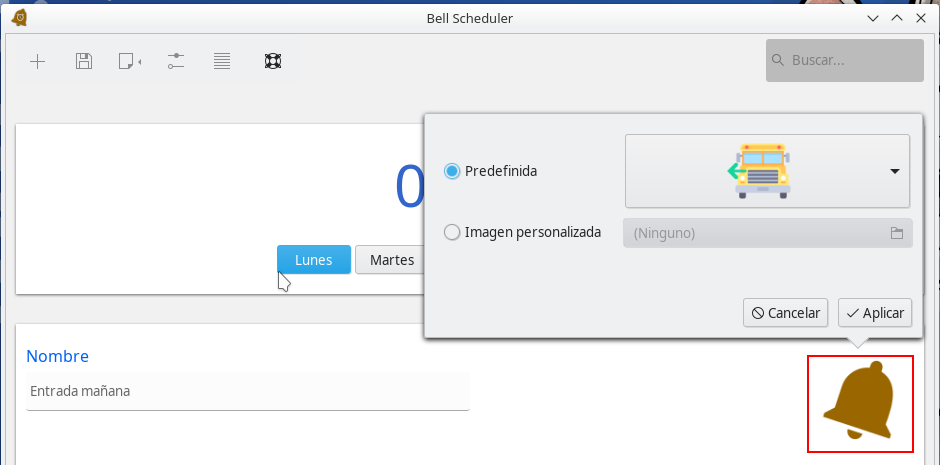Click the search magnifier icon
Screen dimensions: 940x465
(779, 61)
